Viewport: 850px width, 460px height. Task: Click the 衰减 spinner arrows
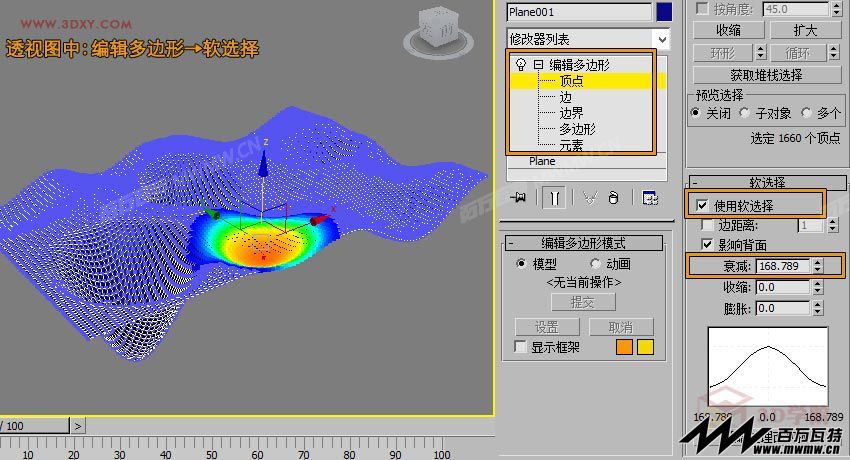pyautogui.click(x=818, y=266)
